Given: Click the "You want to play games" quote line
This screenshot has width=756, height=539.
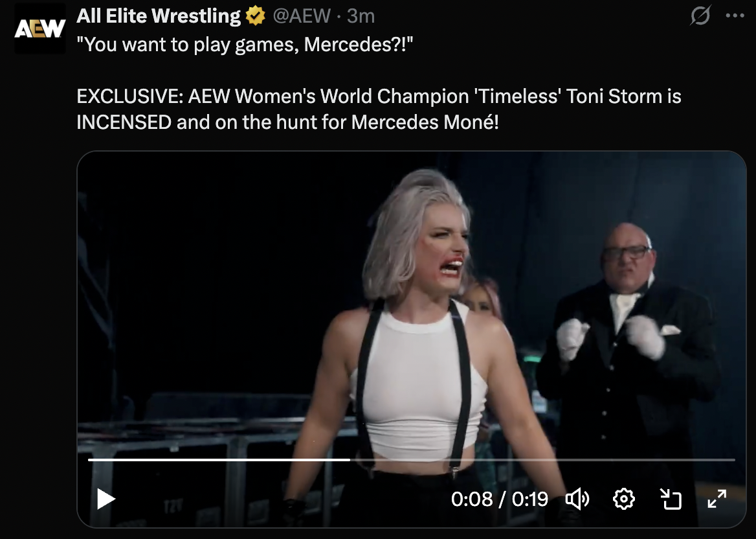Looking at the screenshot, I should (245, 45).
